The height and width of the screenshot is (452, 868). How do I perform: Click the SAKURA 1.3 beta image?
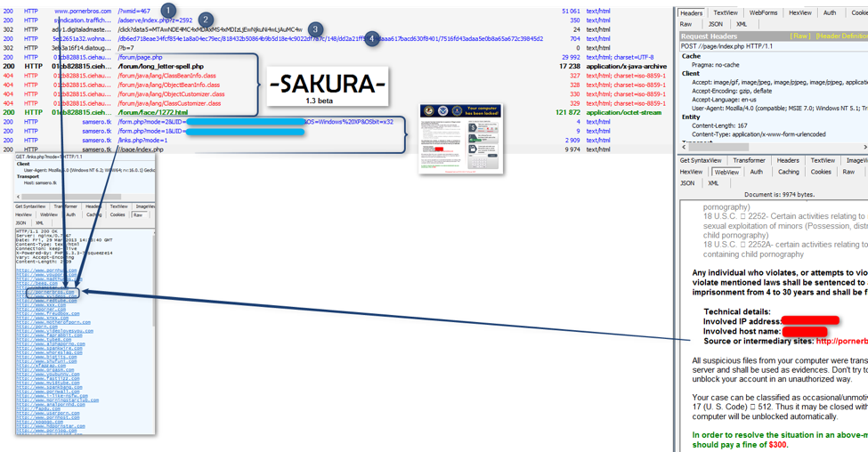(328, 86)
